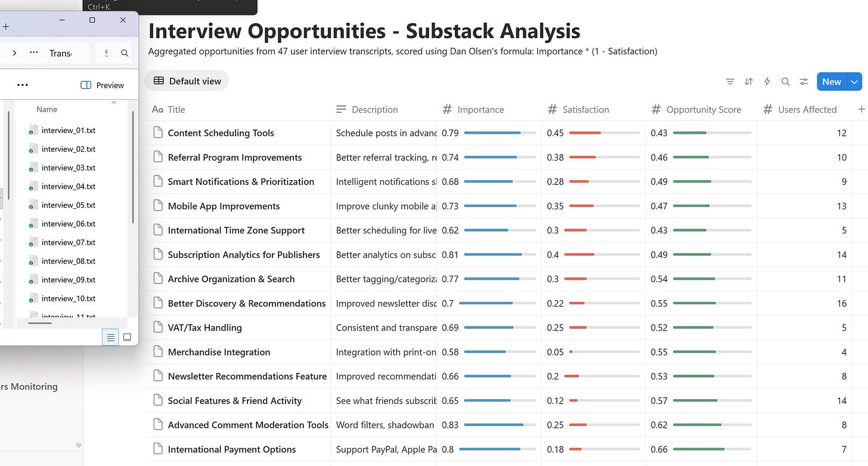Collapse the Name column sort indicator
This screenshot has width=868, height=466.
[114, 103]
